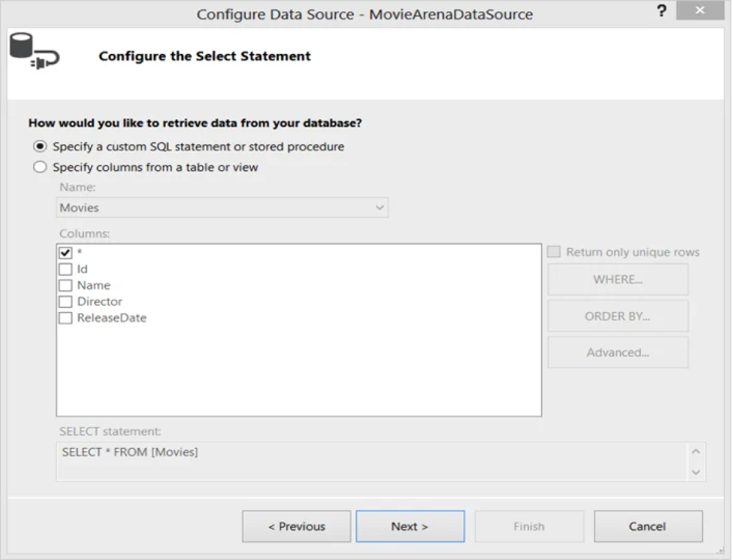Click the 'SELECT statement:' label
Screen dimensions: 732x560
pos(110,431)
